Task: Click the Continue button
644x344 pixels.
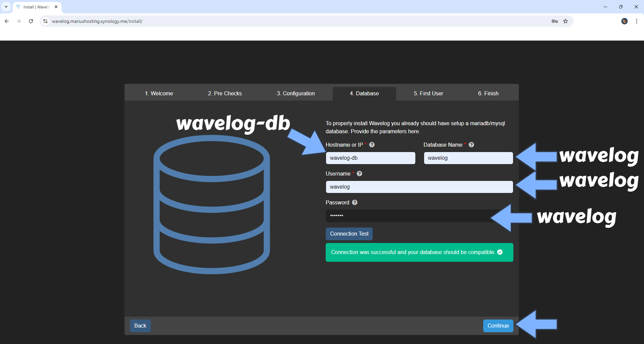Action: [x=498, y=326]
